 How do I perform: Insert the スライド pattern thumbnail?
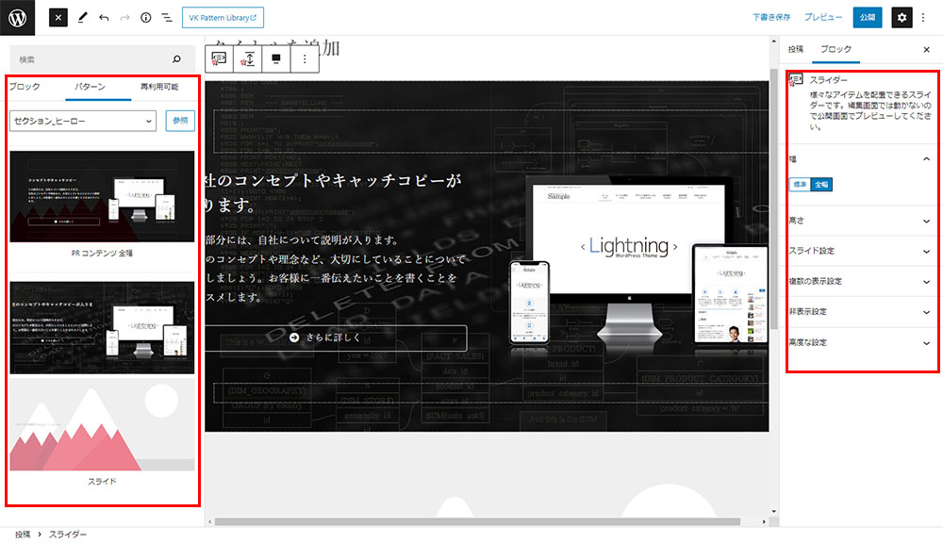click(101, 426)
